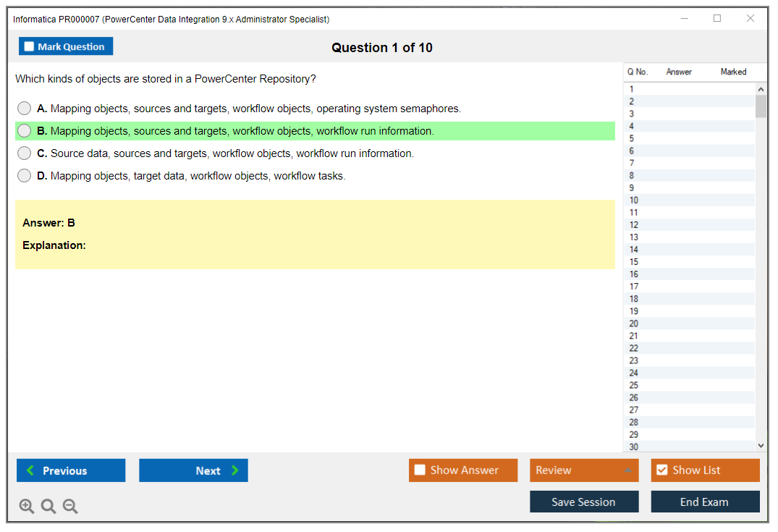Close the exam window
Screen dimensions: 778x532
(750, 19)
